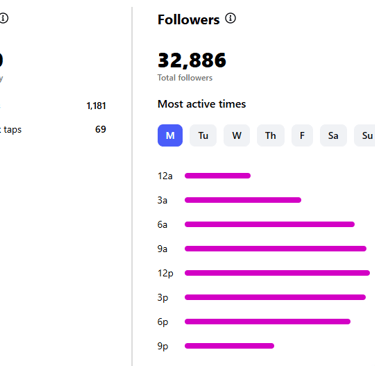This screenshot has height=366, width=375.
Task: Click the 9a activity bar
Action: pos(276,249)
